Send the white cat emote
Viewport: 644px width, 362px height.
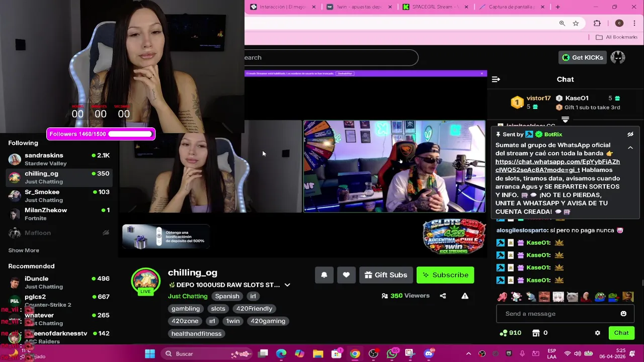(x=572, y=297)
